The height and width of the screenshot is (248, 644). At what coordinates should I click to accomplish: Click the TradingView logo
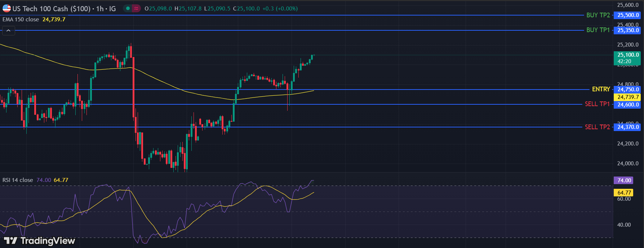[x=39, y=241]
